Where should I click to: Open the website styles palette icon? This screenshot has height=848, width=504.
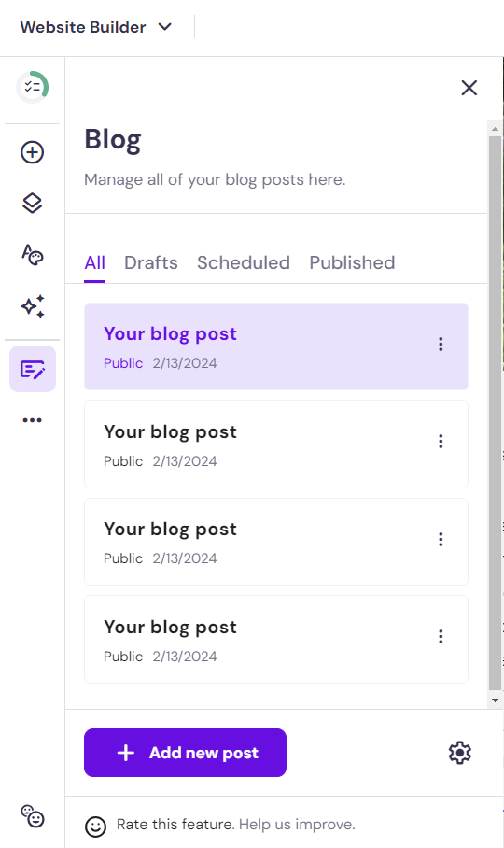coord(33,255)
